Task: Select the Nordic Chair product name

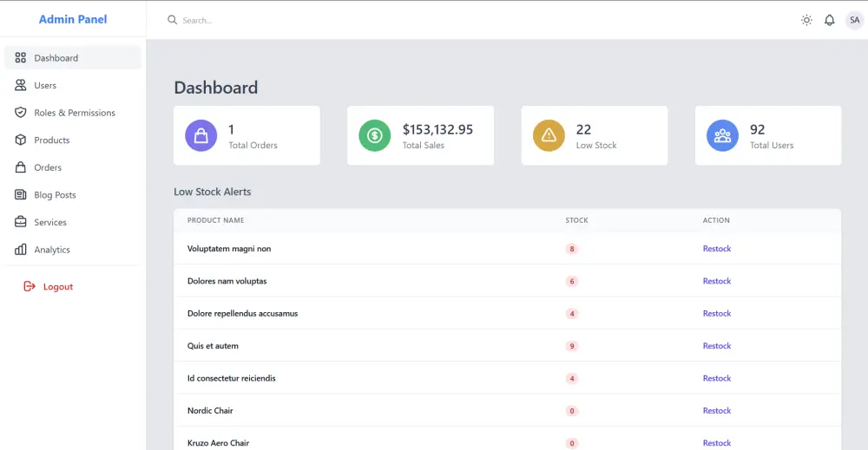Action: coord(210,410)
